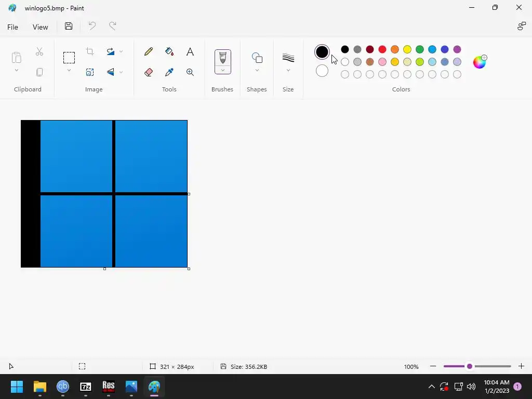Click the zoom slider handle
Image resolution: width=532 pixels, height=399 pixels.
point(470,366)
